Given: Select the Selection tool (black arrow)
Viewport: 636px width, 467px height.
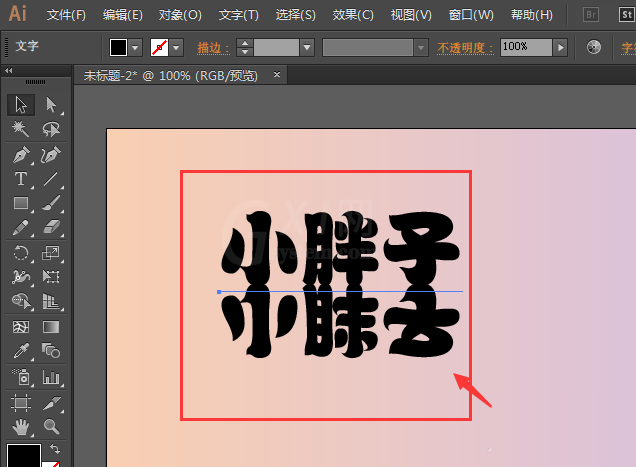Looking at the screenshot, I should pos(21,105).
